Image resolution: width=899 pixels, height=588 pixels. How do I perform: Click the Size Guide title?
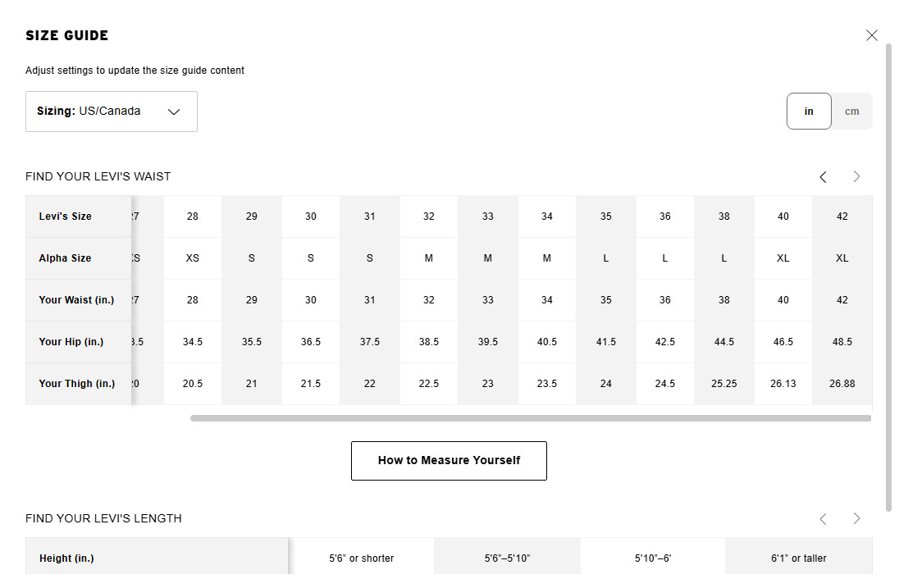pyautogui.click(x=67, y=35)
